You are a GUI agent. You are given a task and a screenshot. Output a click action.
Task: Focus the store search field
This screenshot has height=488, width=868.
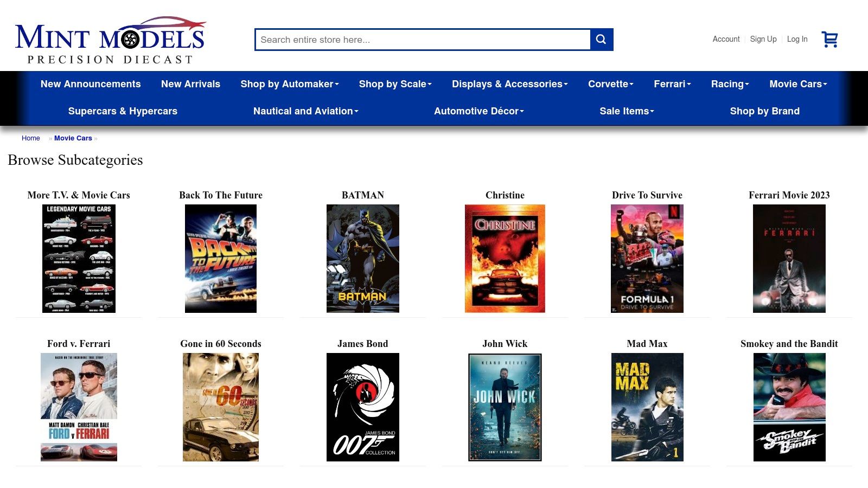(423, 40)
